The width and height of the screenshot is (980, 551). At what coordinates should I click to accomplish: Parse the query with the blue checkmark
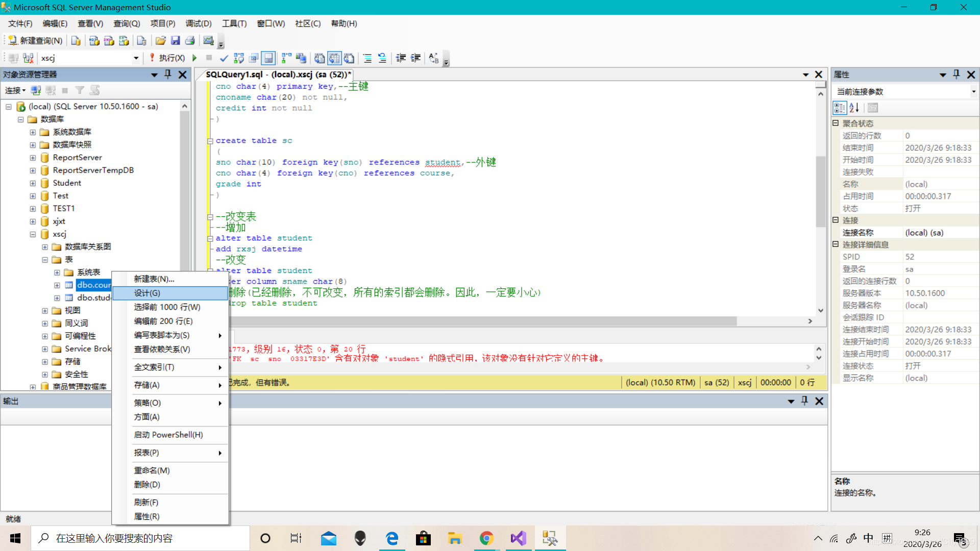[224, 58]
